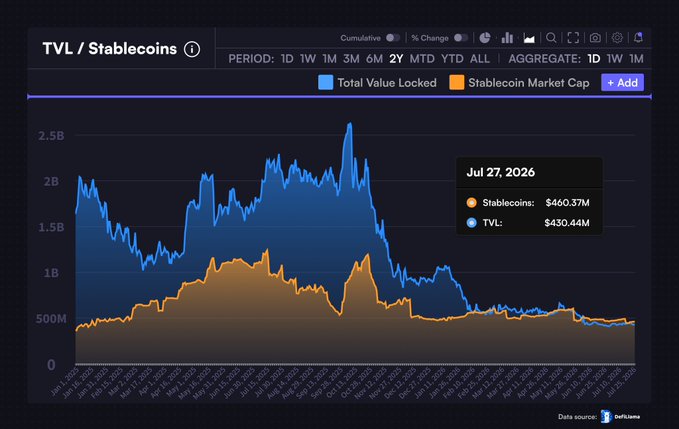The image size is (679, 429).
Task: Set period to 1D
Action: click(287, 59)
